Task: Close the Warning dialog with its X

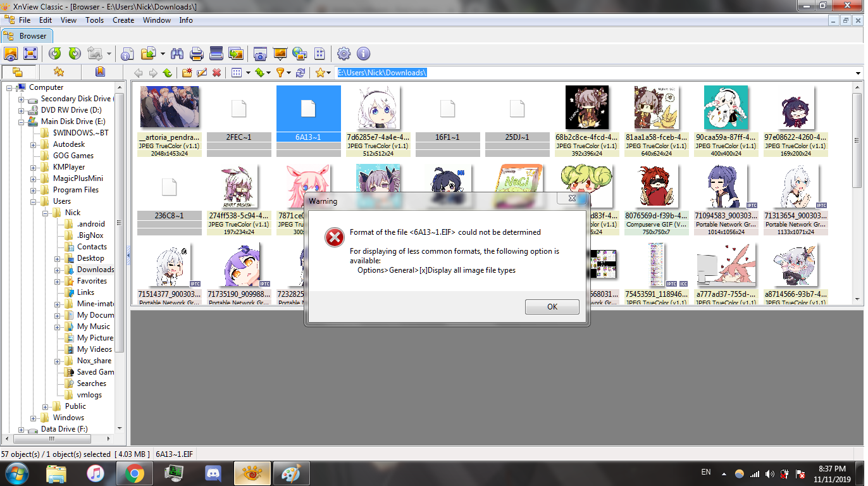Action: [571, 199]
